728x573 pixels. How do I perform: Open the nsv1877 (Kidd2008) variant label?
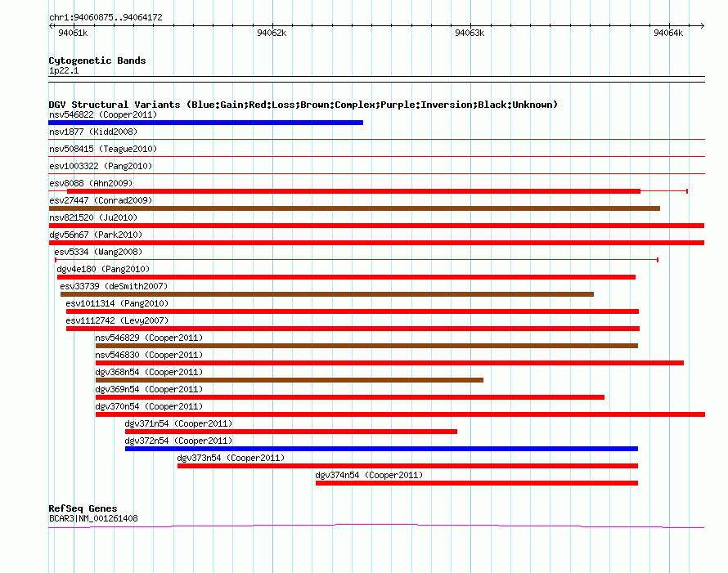(x=93, y=132)
